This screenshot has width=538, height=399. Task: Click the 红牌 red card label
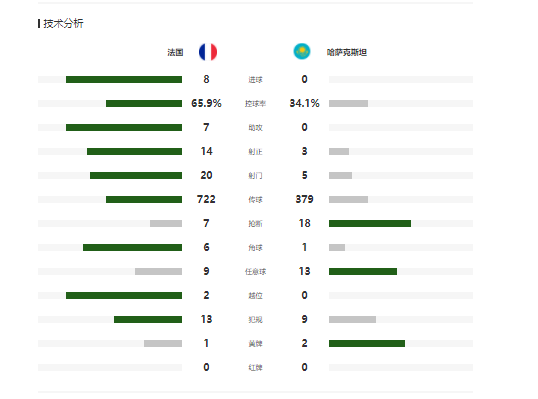click(x=255, y=368)
